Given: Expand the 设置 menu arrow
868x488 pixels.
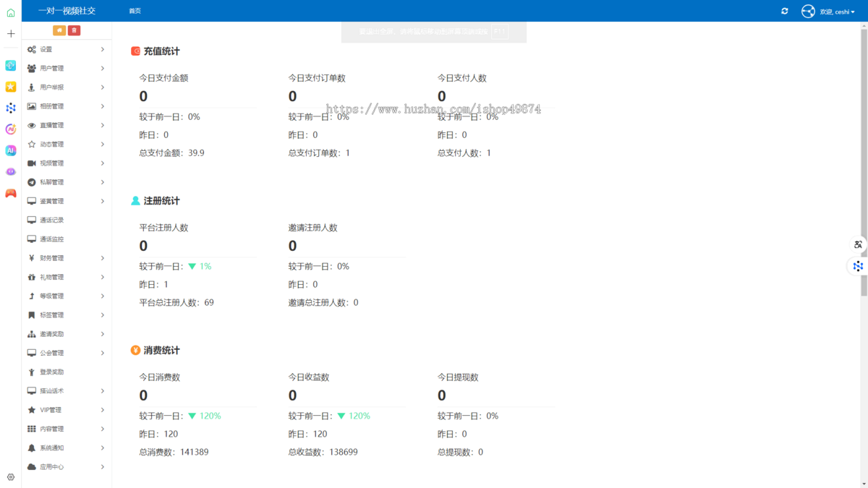Looking at the screenshot, I should coord(103,49).
